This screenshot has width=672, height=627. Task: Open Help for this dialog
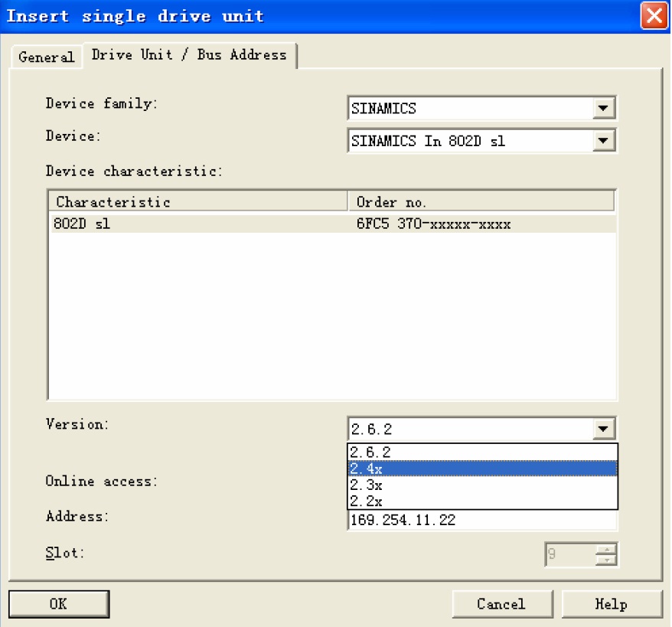point(612,604)
